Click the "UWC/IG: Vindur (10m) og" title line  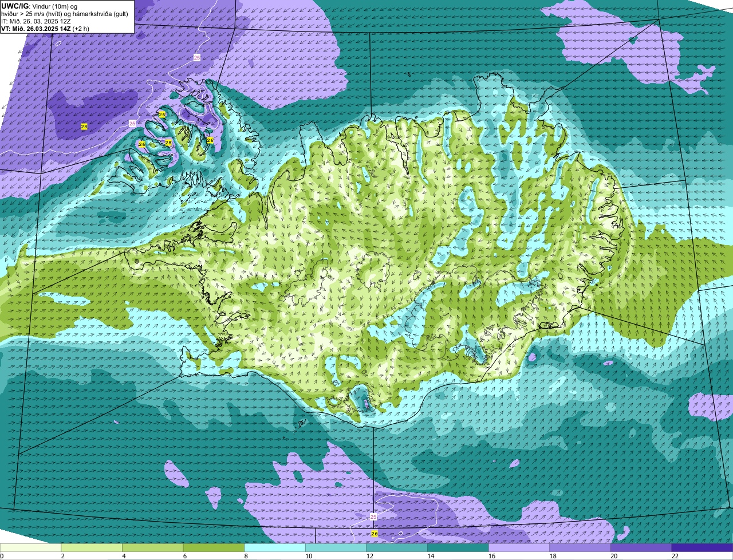40,6
